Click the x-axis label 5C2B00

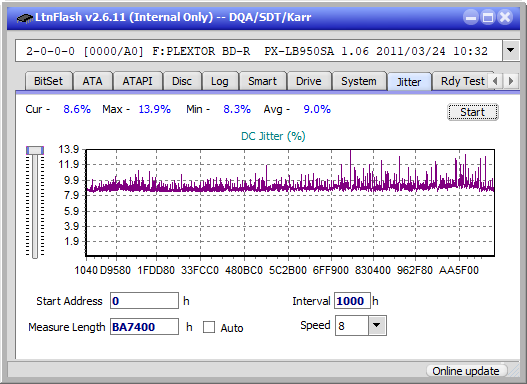click(x=288, y=270)
